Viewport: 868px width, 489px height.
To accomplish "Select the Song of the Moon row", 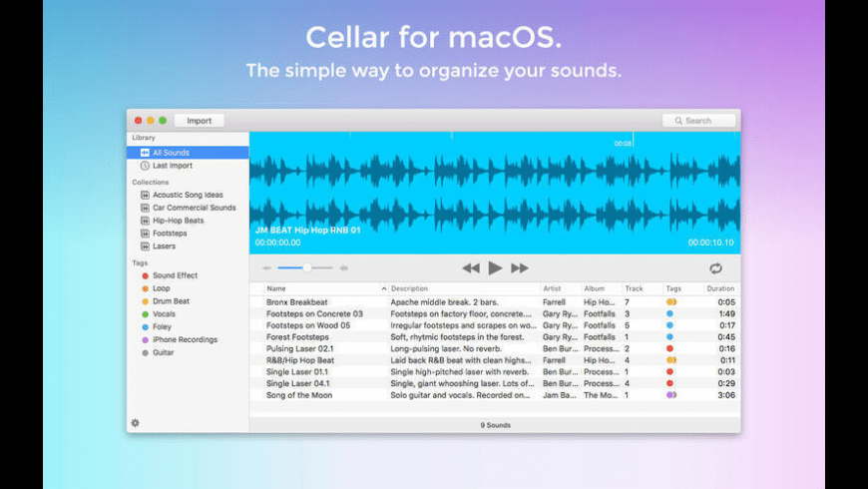I will [x=299, y=395].
